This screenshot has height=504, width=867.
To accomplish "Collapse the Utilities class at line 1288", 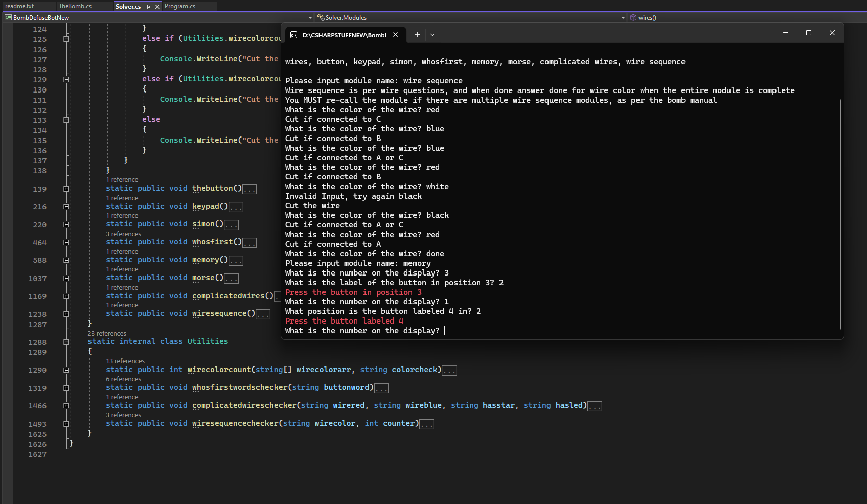I will (66, 342).
